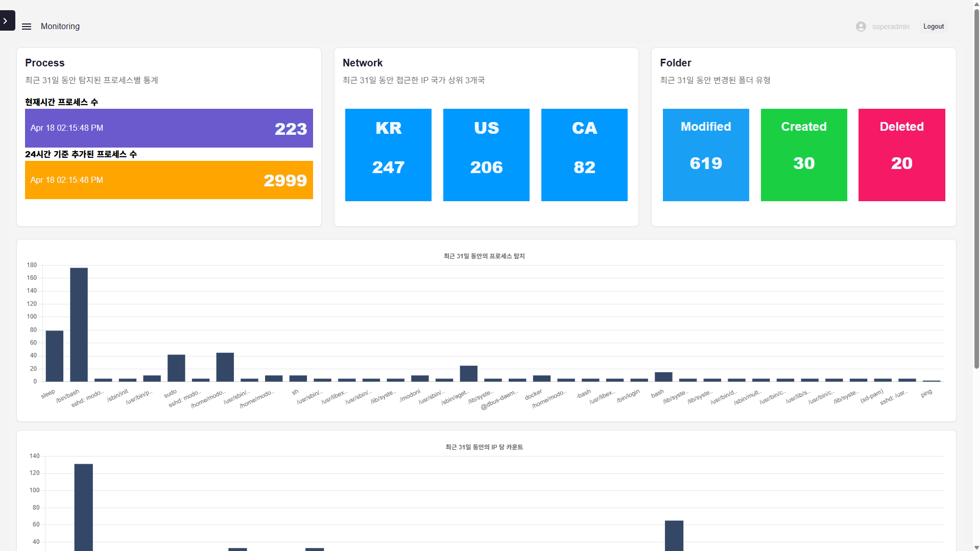Click the Logout button
Viewport: 980px width, 551px height.
(933, 27)
